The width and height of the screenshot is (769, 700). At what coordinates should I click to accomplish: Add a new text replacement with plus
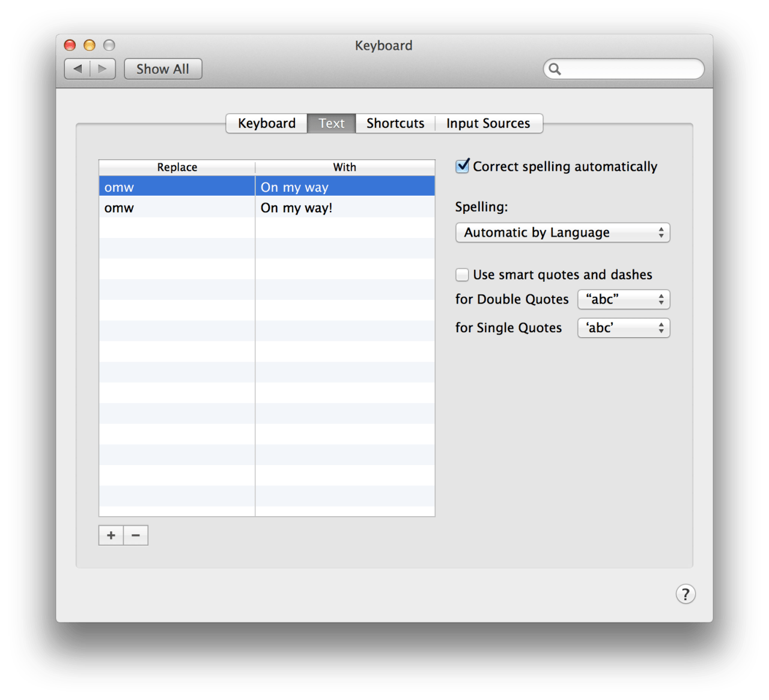pyautogui.click(x=111, y=535)
